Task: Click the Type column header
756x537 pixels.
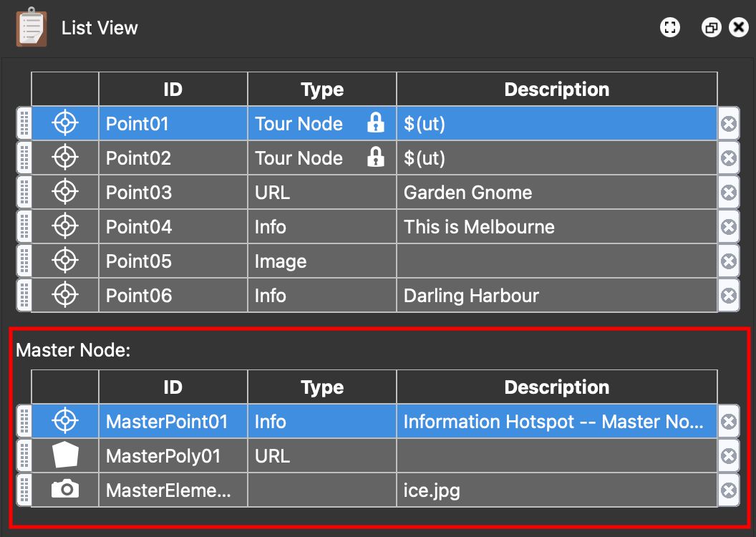Action: coord(321,89)
